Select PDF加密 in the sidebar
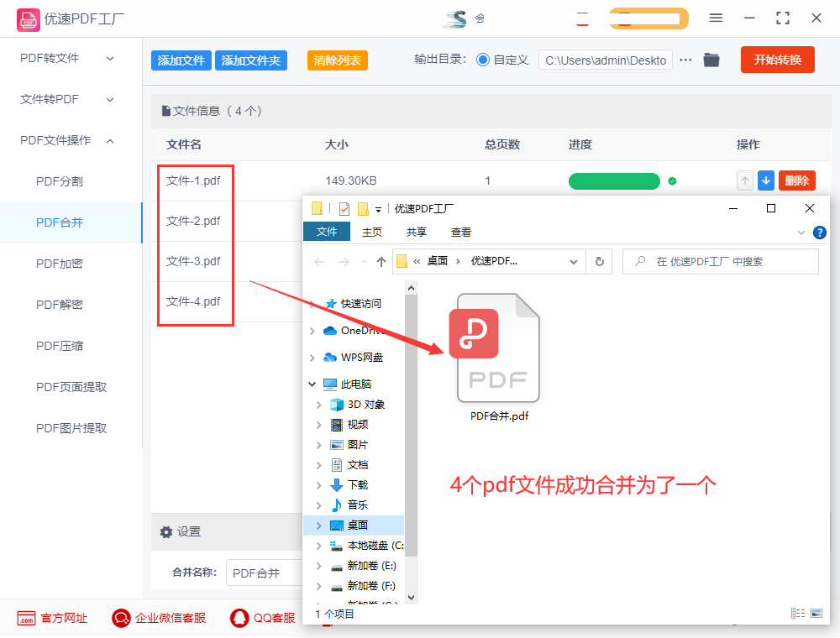The image size is (840, 638). pos(60,264)
